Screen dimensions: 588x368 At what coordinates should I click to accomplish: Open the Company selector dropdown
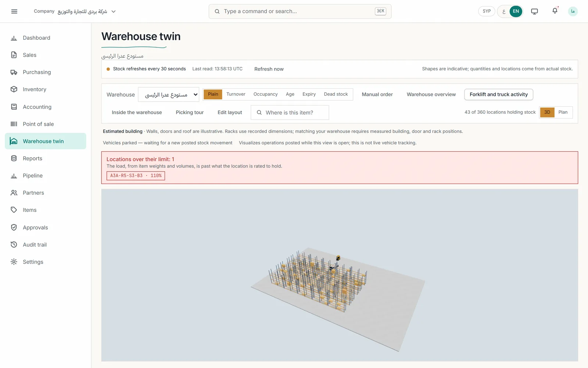[x=75, y=11]
